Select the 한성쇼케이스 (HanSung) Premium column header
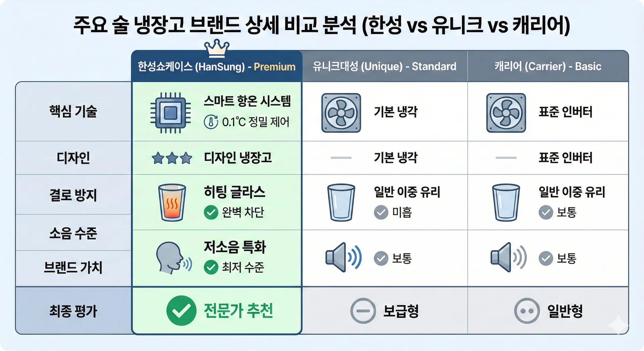This screenshot has width=644, height=351. tap(217, 66)
